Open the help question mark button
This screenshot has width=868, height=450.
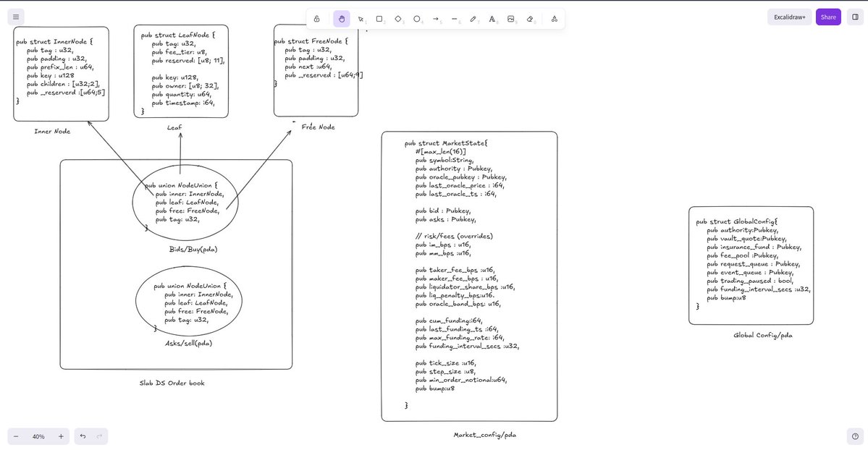(x=855, y=437)
